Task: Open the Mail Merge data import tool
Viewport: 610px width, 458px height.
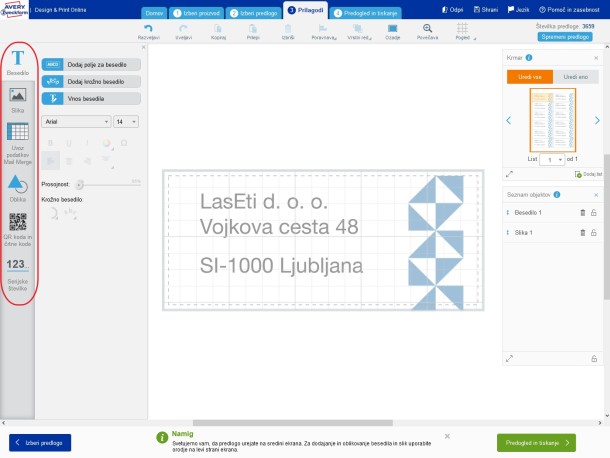Action: tap(18, 144)
